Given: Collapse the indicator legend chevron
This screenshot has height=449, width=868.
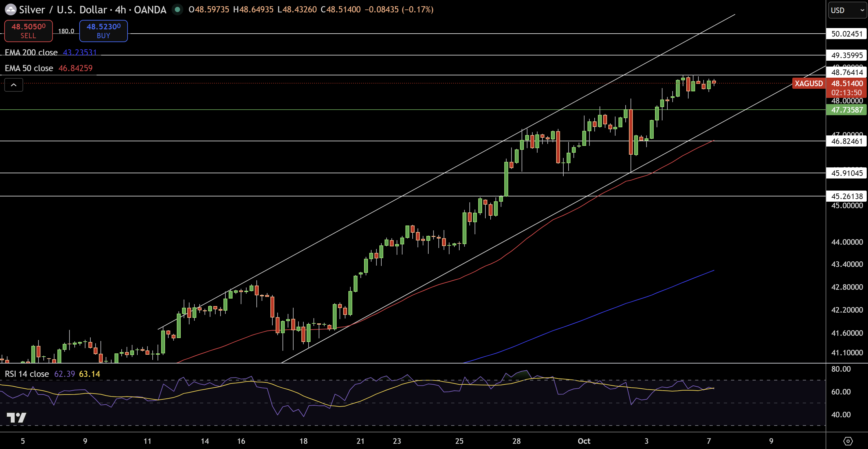Looking at the screenshot, I should tap(14, 85).
